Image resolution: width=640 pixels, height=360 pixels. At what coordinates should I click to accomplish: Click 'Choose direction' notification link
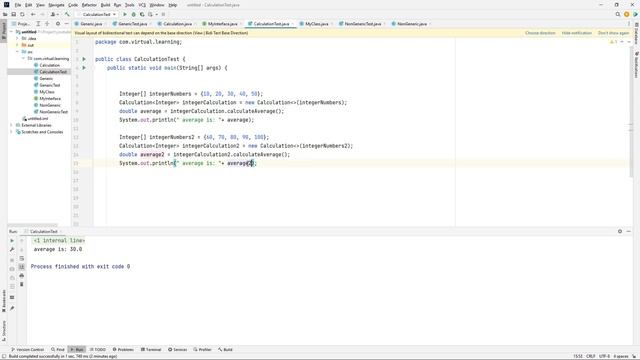point(540,33)
